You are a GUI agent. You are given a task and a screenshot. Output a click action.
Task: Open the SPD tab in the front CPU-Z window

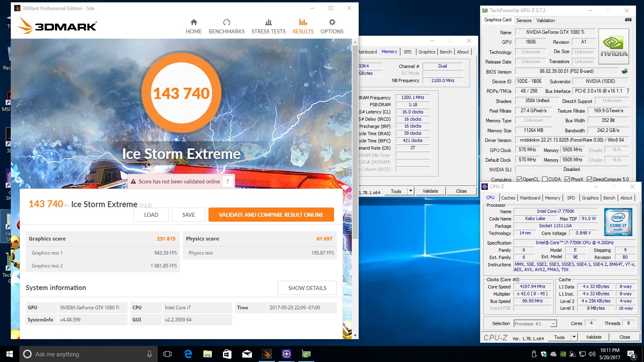(571, 198)
